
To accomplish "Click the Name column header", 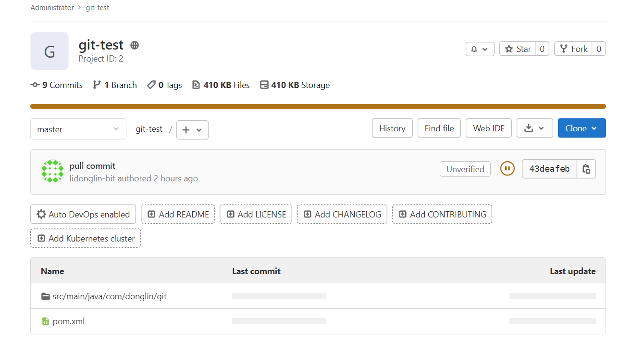I will coord(52,271).
